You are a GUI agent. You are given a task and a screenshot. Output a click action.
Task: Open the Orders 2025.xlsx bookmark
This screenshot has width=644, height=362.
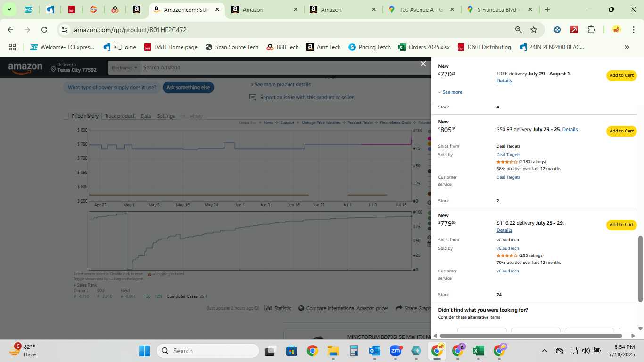click(424, 47)
